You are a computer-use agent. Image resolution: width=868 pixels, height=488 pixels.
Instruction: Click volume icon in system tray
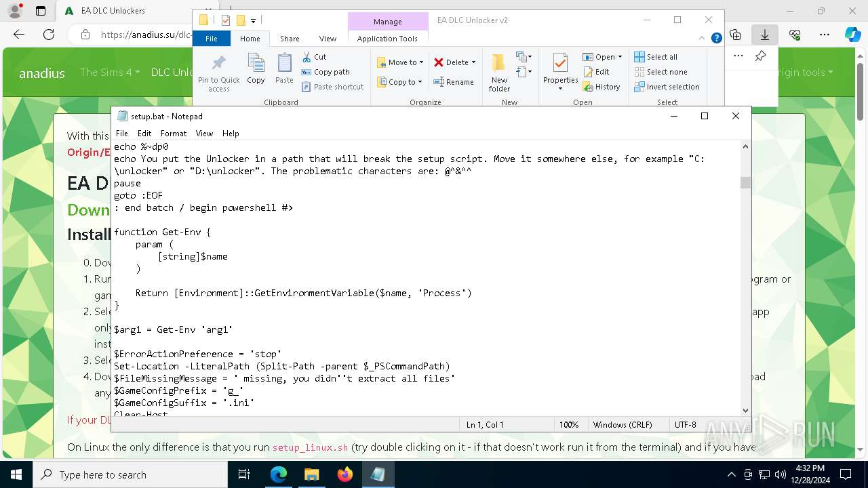pyautogui.click(x=781, y=474)
